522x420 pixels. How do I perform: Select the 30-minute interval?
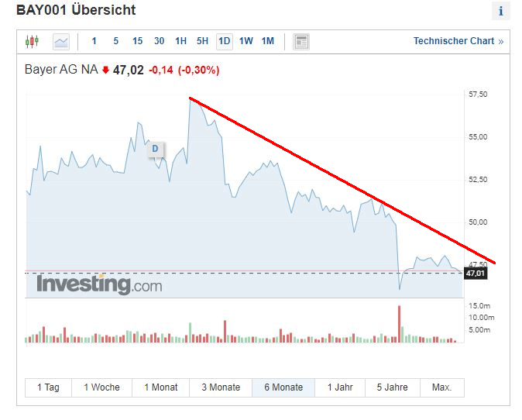tap(159, 41)
